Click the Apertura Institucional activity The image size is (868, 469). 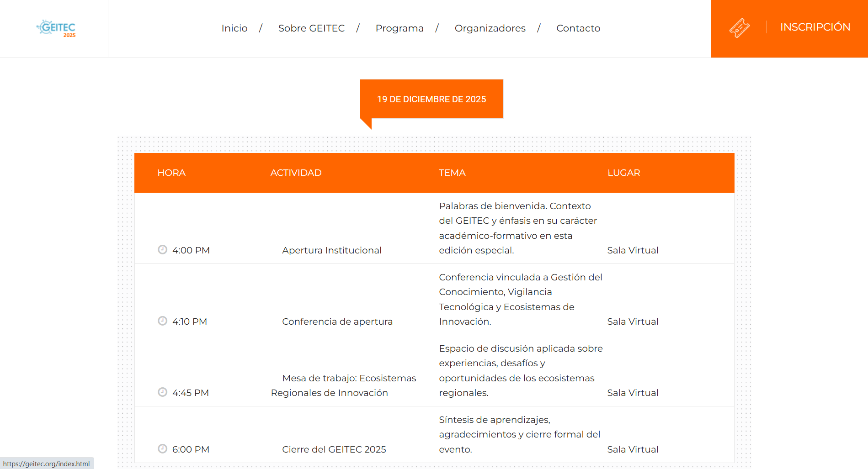tap(331, 250)
